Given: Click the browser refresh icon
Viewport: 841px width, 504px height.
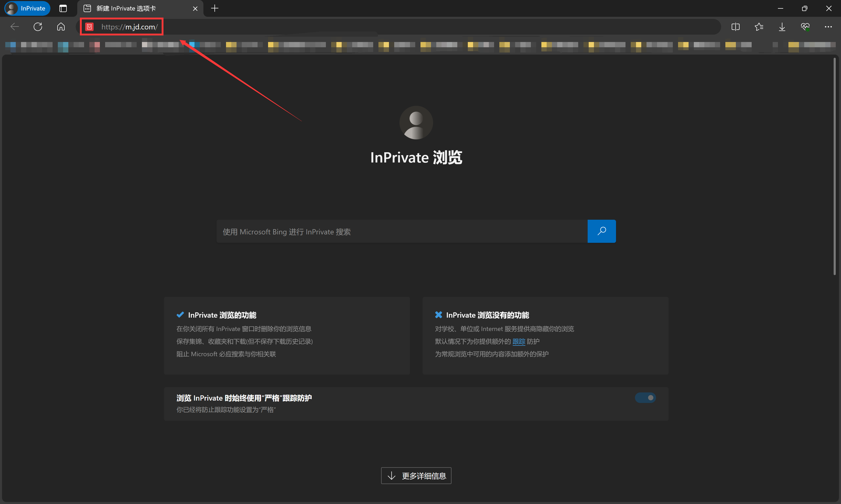Looking at the screenshot, I should (x=38, y=27).
